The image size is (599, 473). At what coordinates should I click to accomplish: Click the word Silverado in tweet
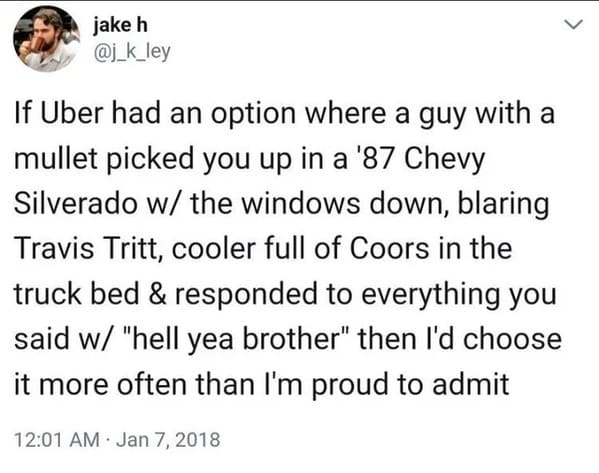coord(76,204)
